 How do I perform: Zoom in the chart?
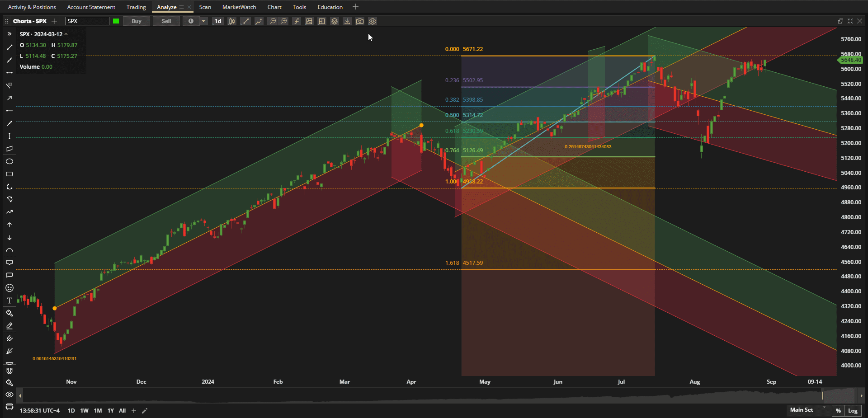click(x=284, y=21)
